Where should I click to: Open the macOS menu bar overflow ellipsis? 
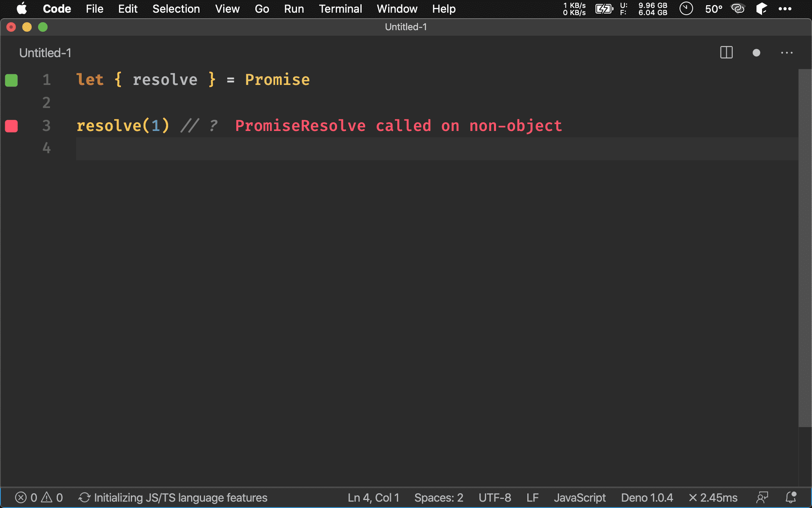[x=785, y=9]
